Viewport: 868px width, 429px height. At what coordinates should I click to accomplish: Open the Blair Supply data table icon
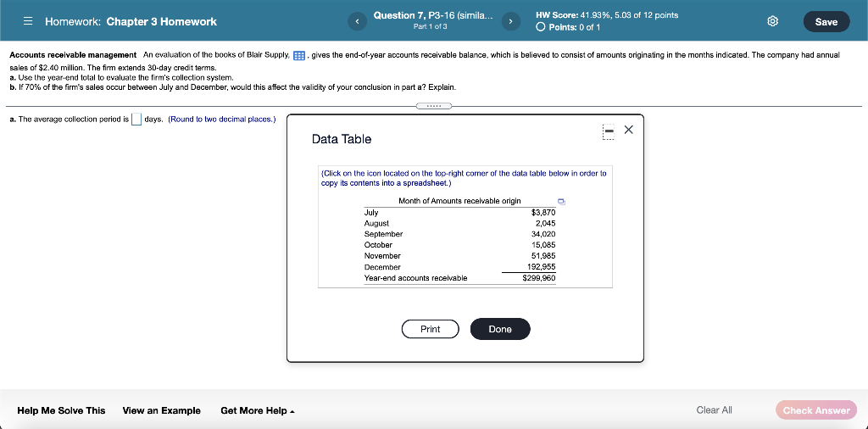point(299,55)
